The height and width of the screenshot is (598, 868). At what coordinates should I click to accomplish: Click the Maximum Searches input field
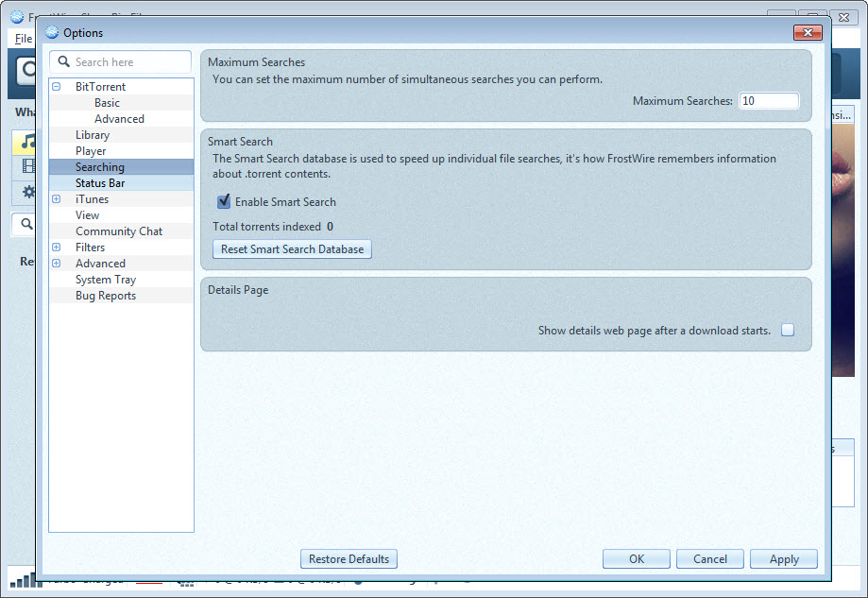point(769,101)
